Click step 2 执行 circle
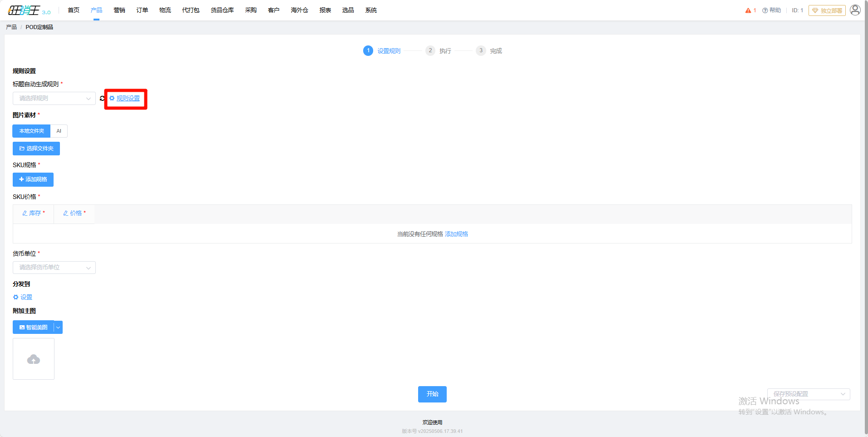Image resolution: width=868 pixels, height=437 pixels. pyautogui.click(x=430, y=50)
